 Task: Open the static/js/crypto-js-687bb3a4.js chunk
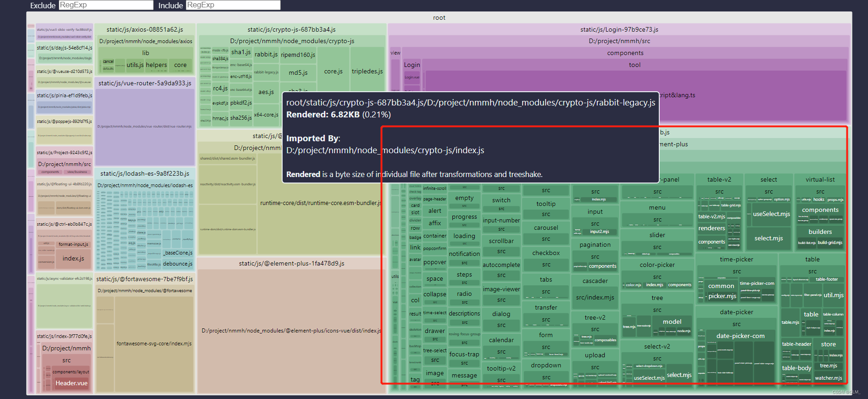(292, 29)
